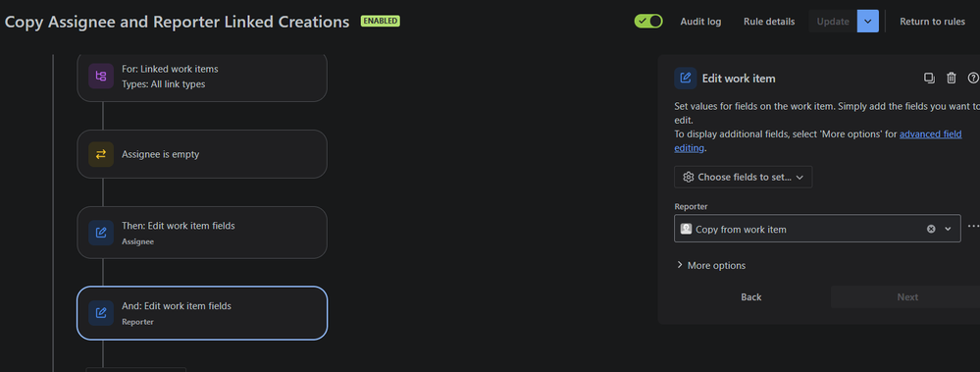Toggle the rule enabled switch off

tap(648, 22)
